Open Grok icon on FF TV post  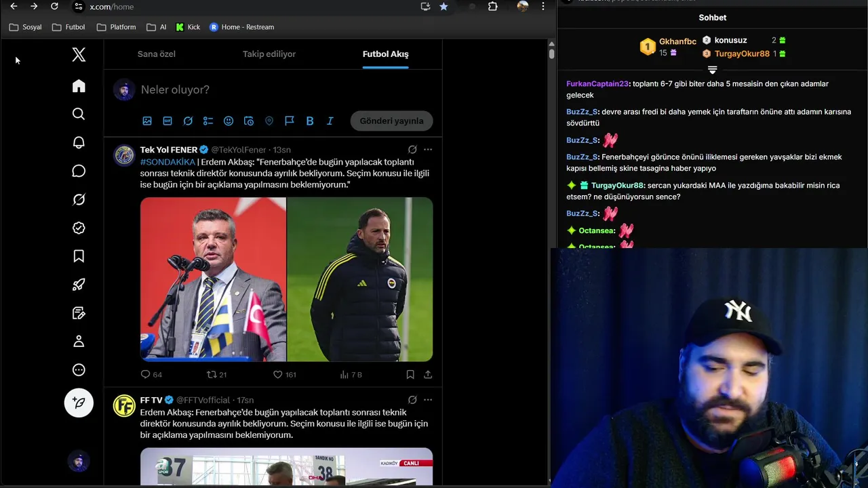coord(412,400)
